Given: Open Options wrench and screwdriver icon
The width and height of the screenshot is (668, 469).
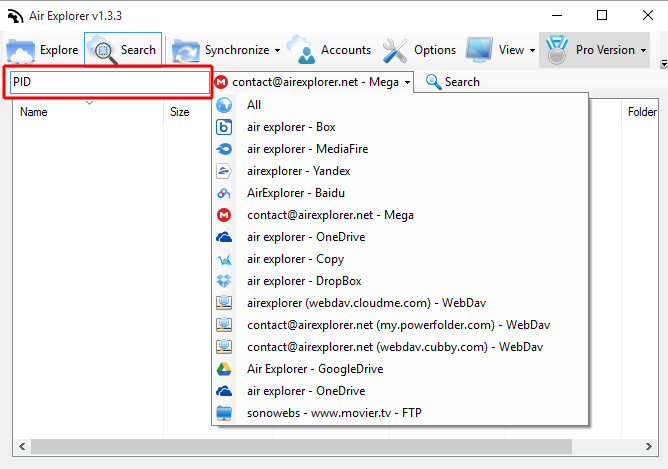Looking at the screenshot, I should point(394,50).
